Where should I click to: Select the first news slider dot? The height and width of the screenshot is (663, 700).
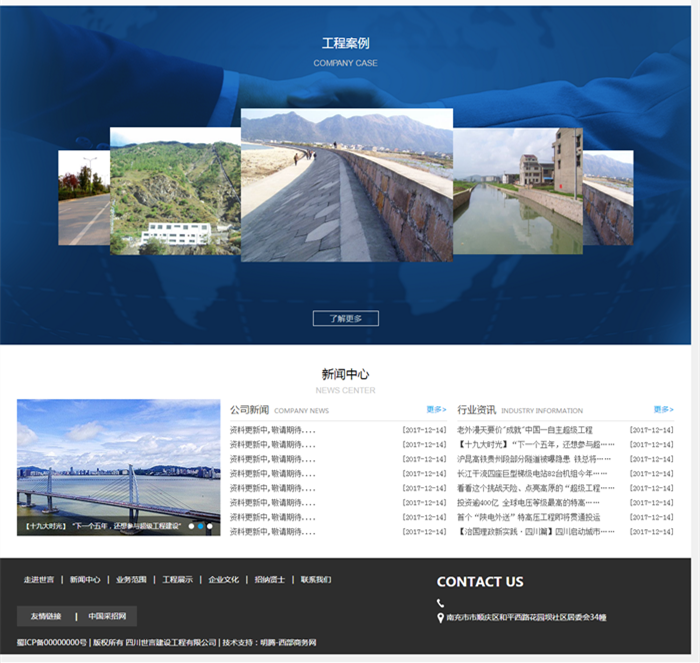pyautogui.click(x=191, y=525)
